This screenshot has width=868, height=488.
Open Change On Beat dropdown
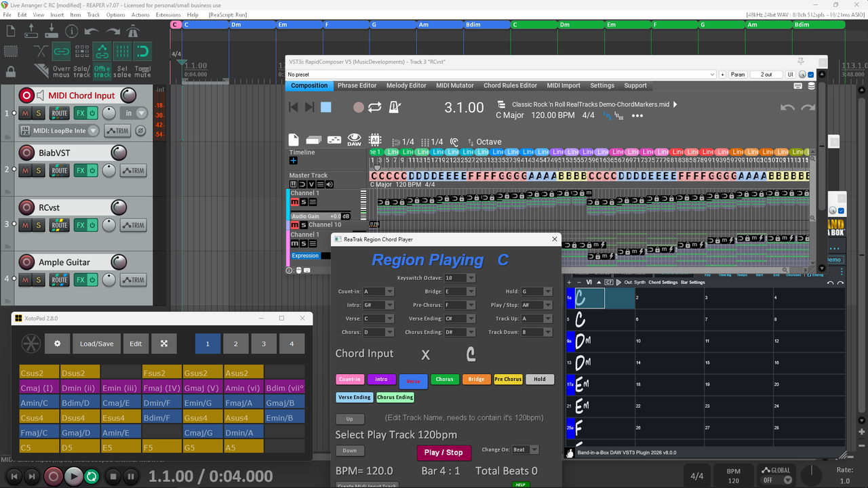(x=526, y=449)
